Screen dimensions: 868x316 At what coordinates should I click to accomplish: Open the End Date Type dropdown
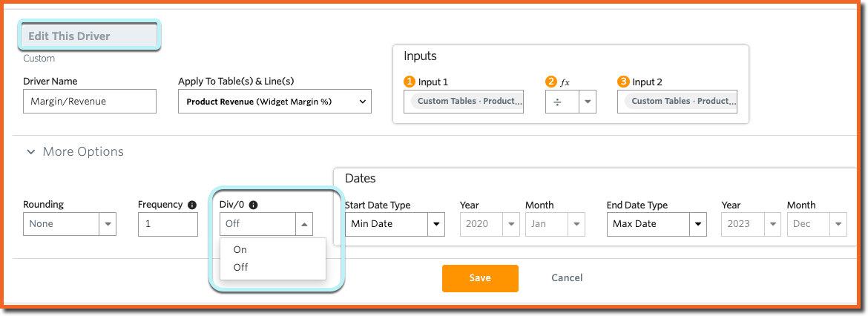pyautogui.click(x=657, y=224)
